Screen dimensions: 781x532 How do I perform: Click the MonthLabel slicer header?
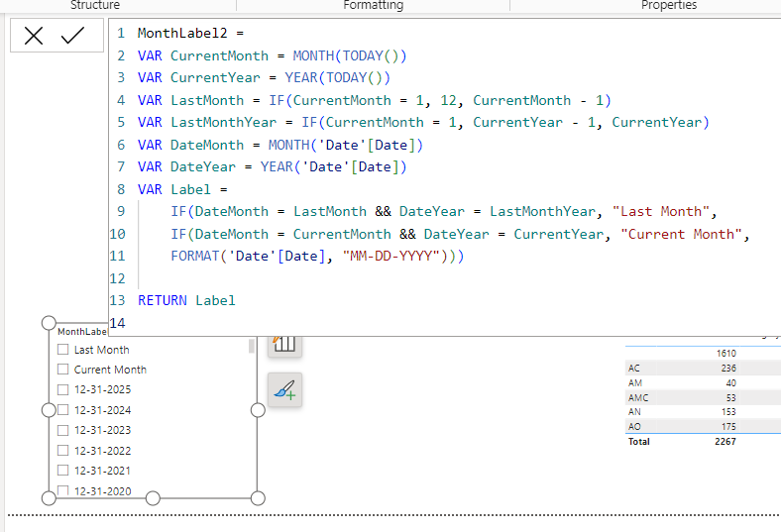coord(82,332)
